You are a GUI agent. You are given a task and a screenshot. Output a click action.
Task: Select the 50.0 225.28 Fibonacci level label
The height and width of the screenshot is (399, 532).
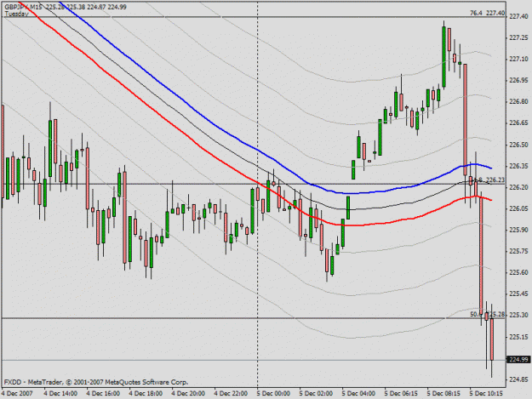(x=487, y=314)
